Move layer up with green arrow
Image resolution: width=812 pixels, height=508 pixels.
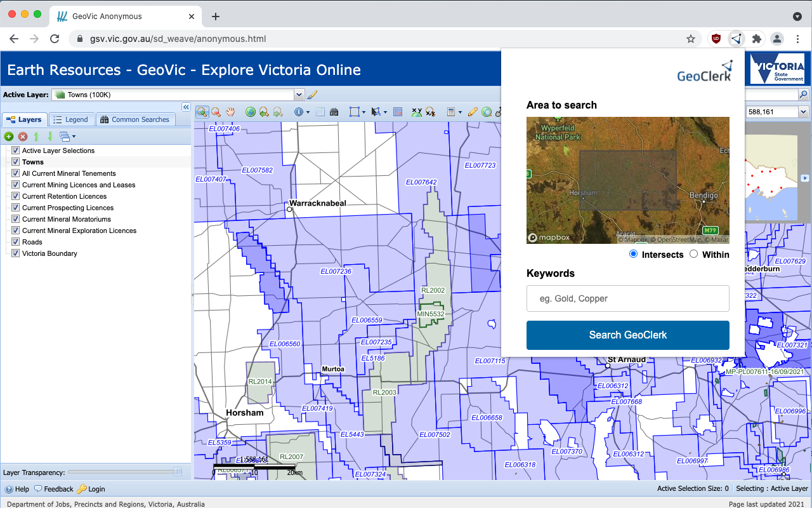click(x=36, y=137)
